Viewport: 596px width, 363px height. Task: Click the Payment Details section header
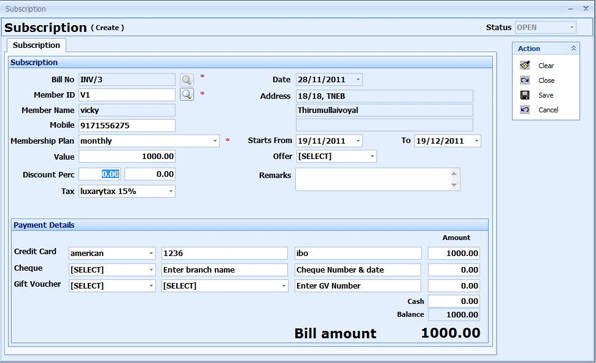(250, 225)
